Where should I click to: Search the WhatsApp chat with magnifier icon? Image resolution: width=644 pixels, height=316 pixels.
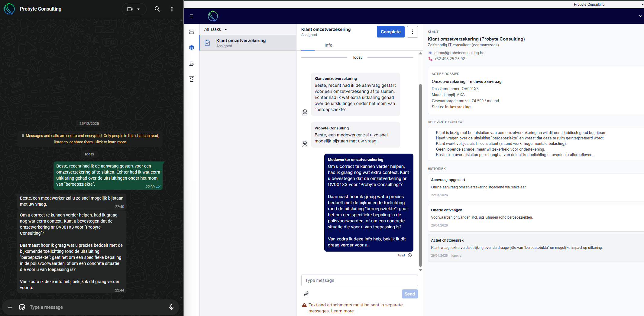click(157, 9)
